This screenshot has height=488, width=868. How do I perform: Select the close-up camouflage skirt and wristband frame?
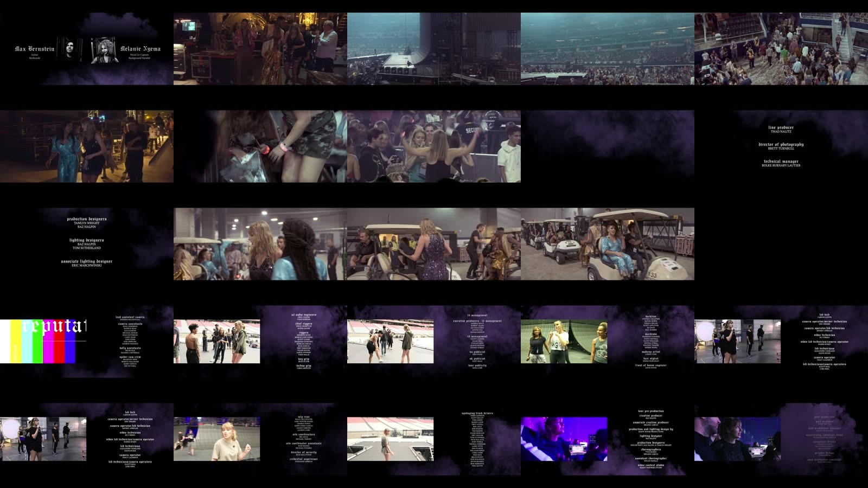pos(260,146)
